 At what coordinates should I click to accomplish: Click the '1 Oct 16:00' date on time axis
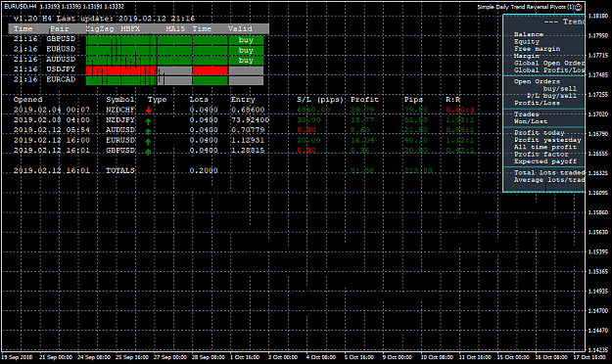tap(245, 357)
